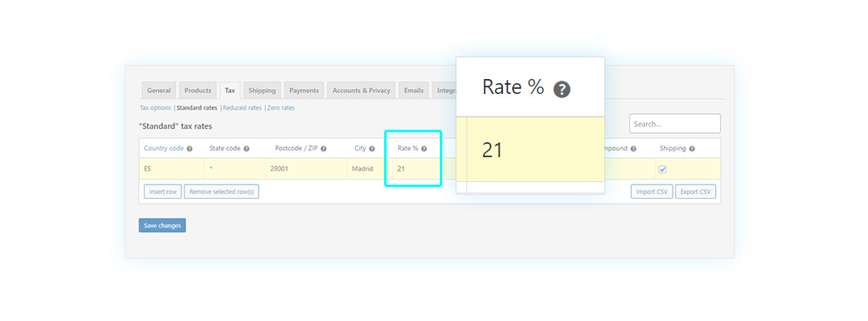Viewport: 868px width, 321px height.
Task: Switch to the Products tab
Action: click(198, 90)
